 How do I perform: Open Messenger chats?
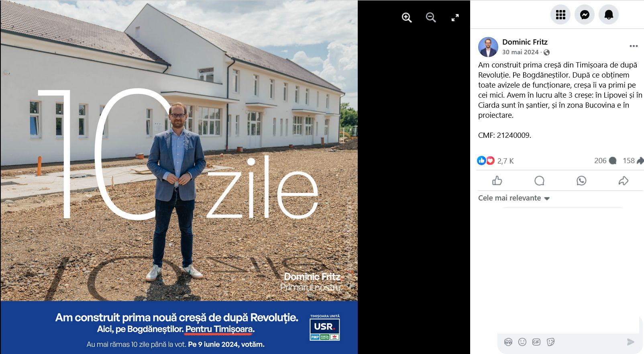point(585,15)
